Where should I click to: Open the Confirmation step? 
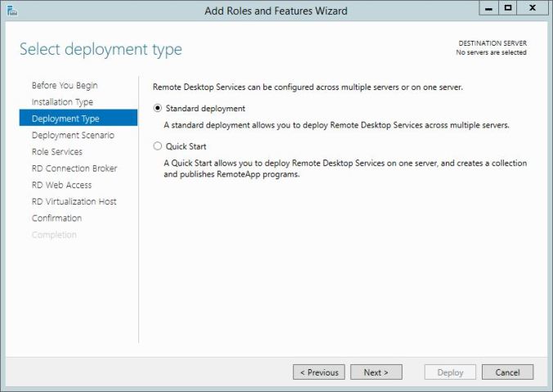pyautogui.click(x=56, y=218)
